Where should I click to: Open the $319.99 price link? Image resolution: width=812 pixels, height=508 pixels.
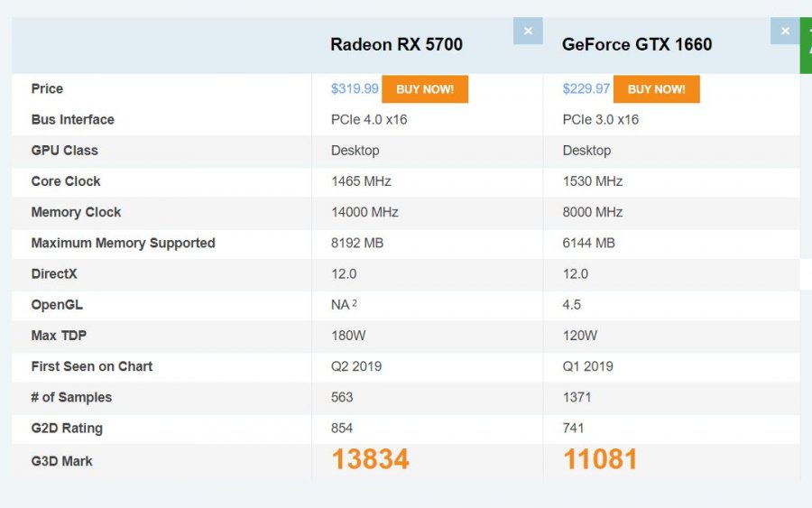coord(355,89)
